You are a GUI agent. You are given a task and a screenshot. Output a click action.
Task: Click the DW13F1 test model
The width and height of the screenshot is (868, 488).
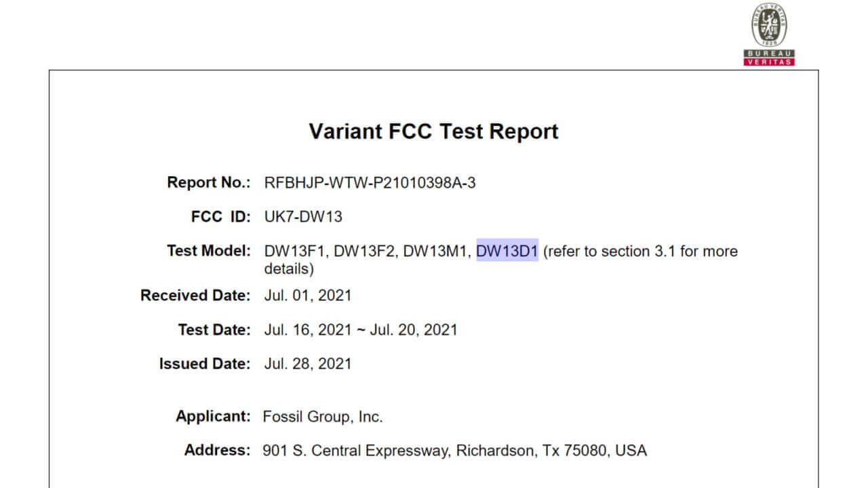pos(296,251)
